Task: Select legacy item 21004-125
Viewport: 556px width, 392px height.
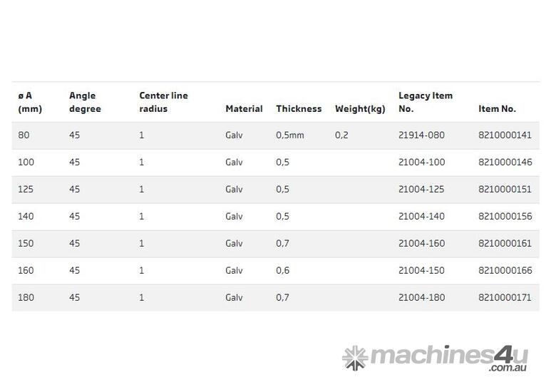Action: (x=421, y=190)
